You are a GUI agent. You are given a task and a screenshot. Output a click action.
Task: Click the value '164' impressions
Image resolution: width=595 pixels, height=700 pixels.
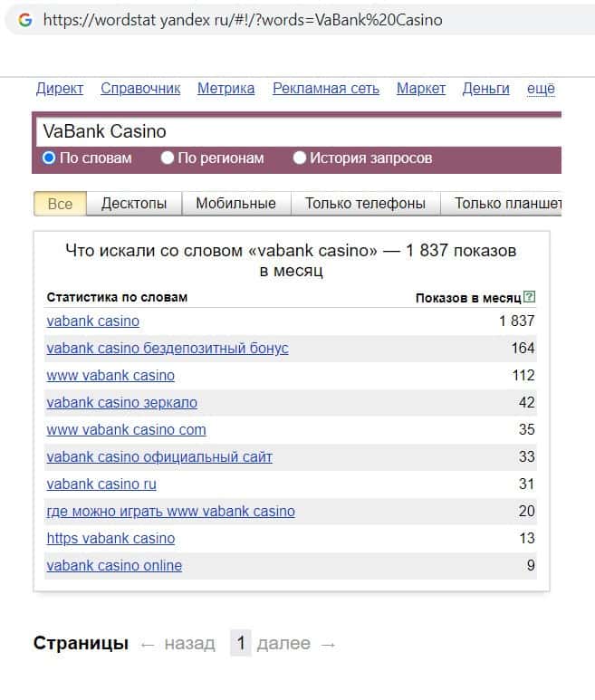[x=523, y=349]
